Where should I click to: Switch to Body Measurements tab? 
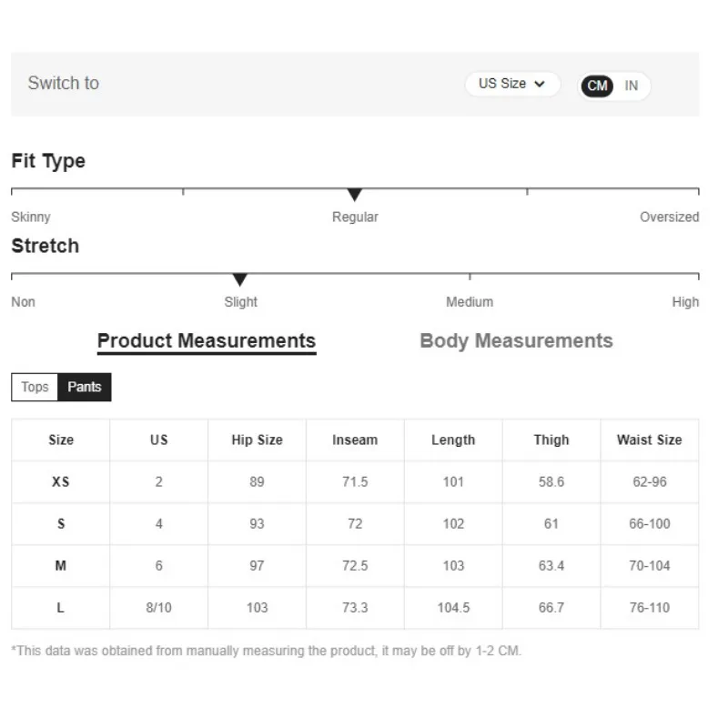(x=516, y=340)
